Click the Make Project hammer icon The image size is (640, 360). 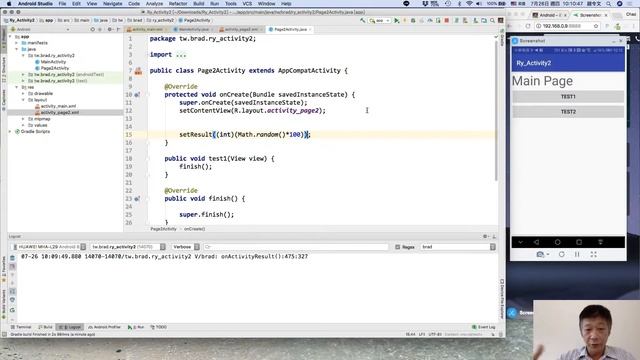click(x=362, y=20)
